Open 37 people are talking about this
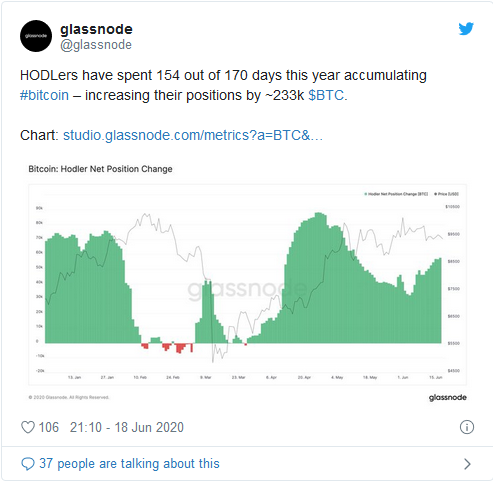The image size is (493, 483). (x=129, y=464)
